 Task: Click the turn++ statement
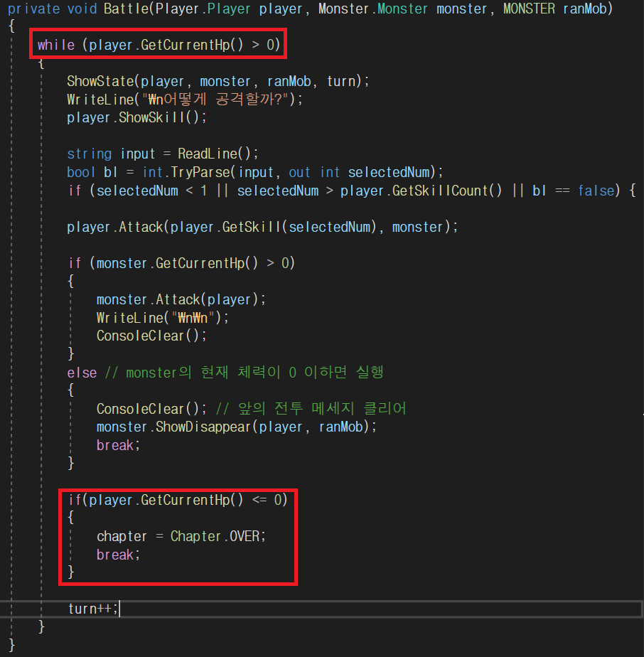click(x=93, y=609)
